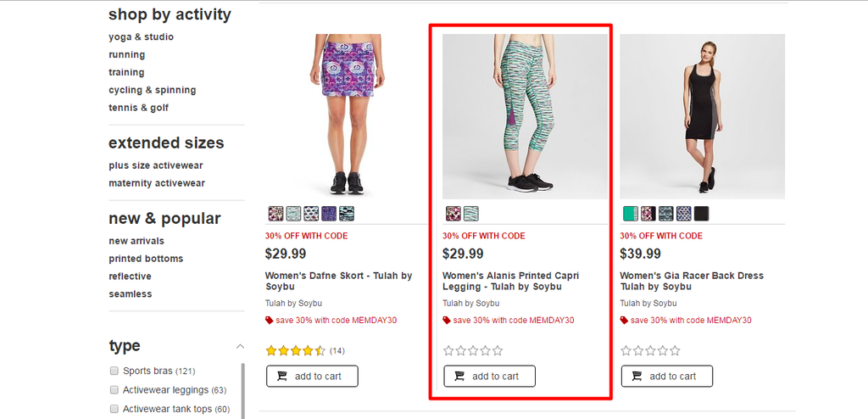Click cart icon on Gia Dress button

(x=637, y=377)
